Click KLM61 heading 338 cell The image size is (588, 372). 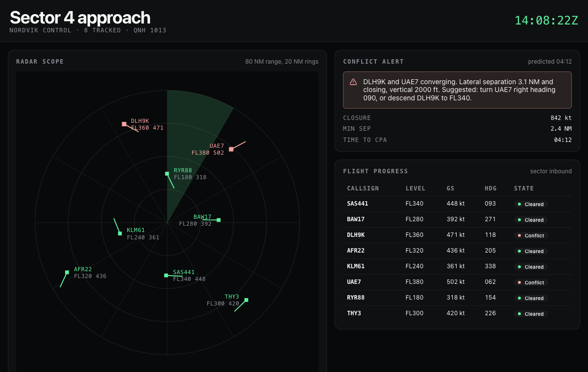pos(490,266)
